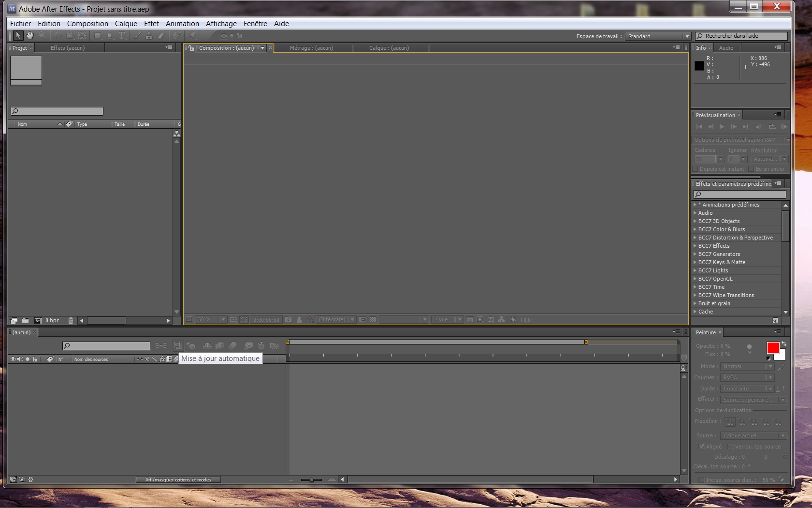The width and height of the screenshot is (812, 508).
Task: Toggle the 'Verrou. tps source' checkbox
Action: pos(731,447)
